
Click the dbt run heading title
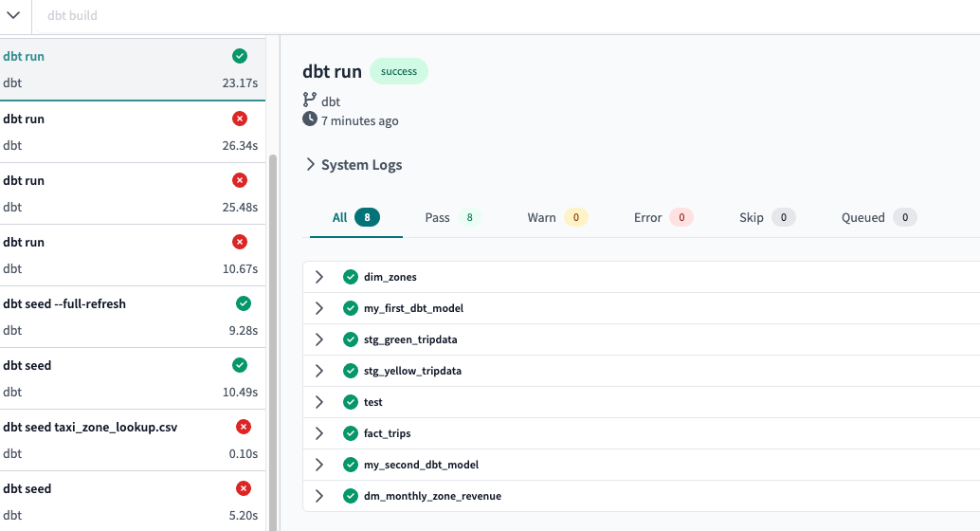pos(332,71)
